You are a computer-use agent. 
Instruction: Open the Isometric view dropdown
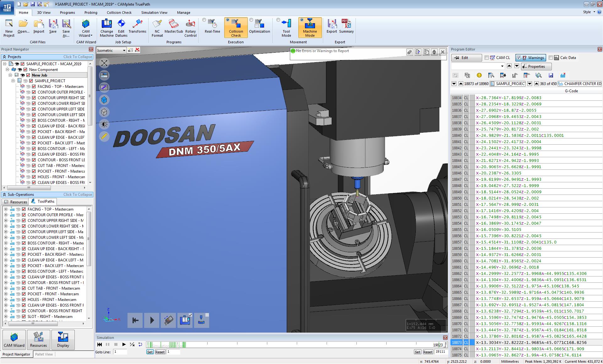124,51
